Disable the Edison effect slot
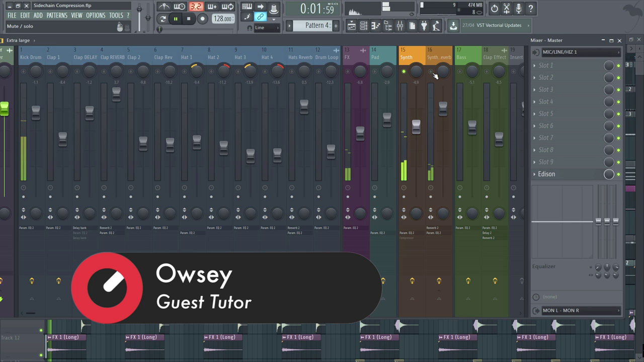The width and height of the screenshot is (644, 362). click(x=618, y=174)
